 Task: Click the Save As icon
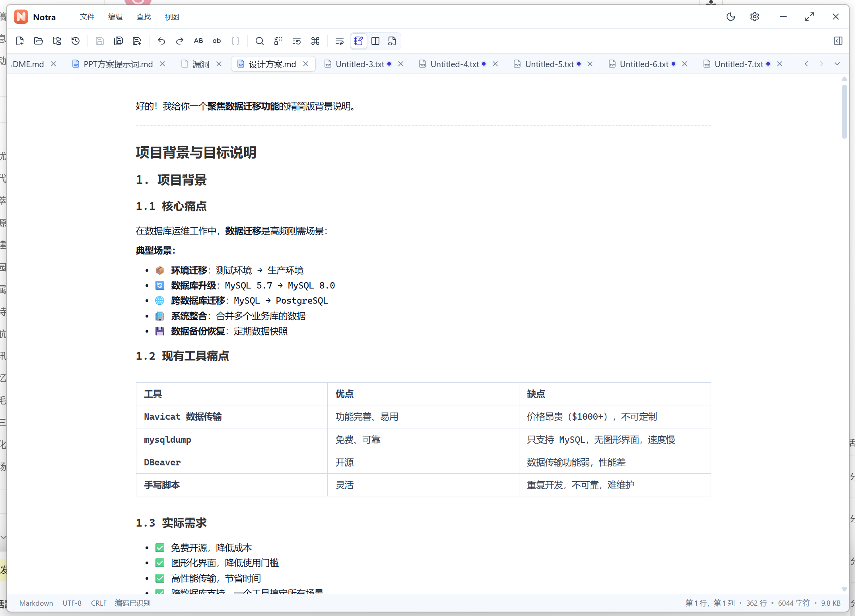(x=137, y=41)
